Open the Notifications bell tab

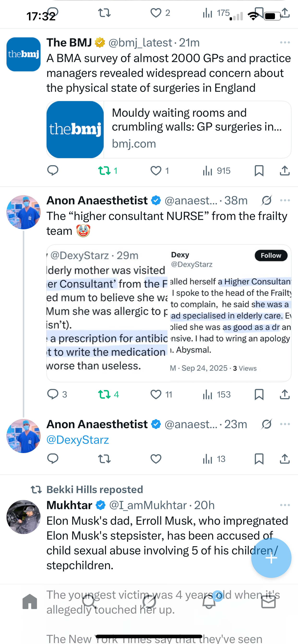click(x=209, y=602)
